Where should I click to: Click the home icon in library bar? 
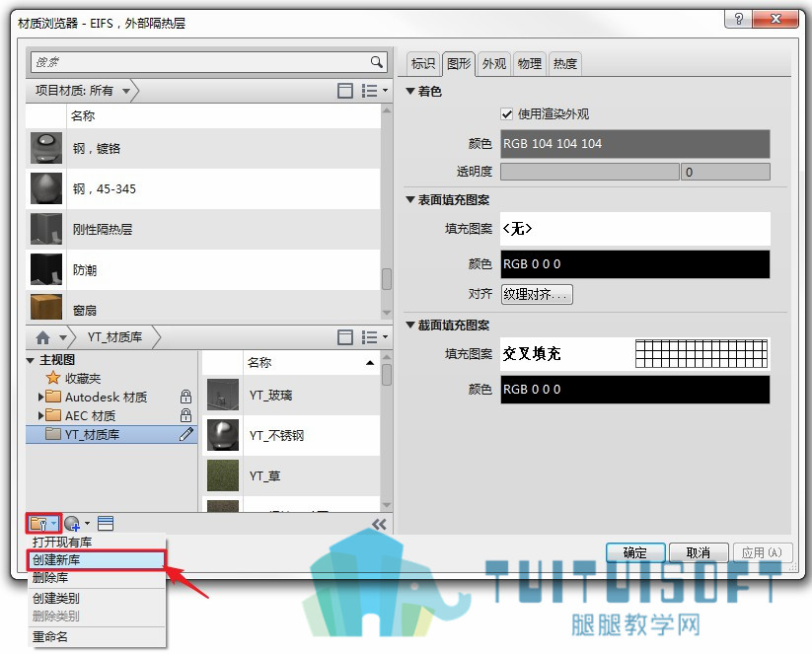43,337
